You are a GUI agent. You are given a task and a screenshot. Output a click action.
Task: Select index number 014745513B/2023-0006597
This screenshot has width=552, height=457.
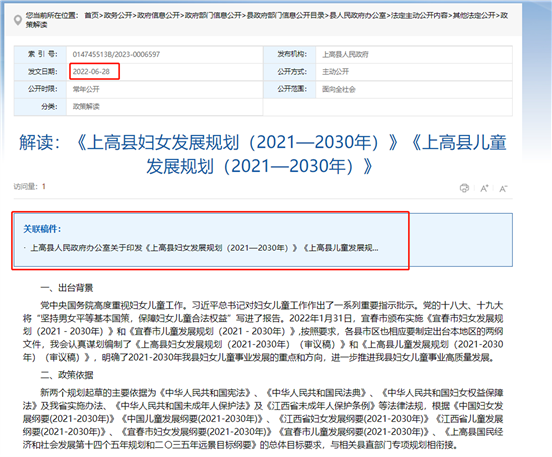tap(116, 54)
